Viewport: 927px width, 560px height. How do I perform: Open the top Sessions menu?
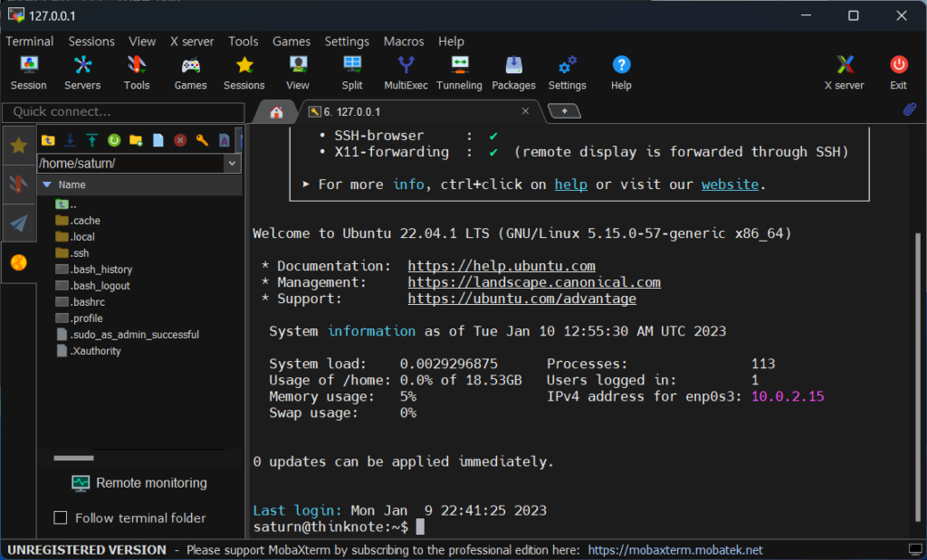91,42
